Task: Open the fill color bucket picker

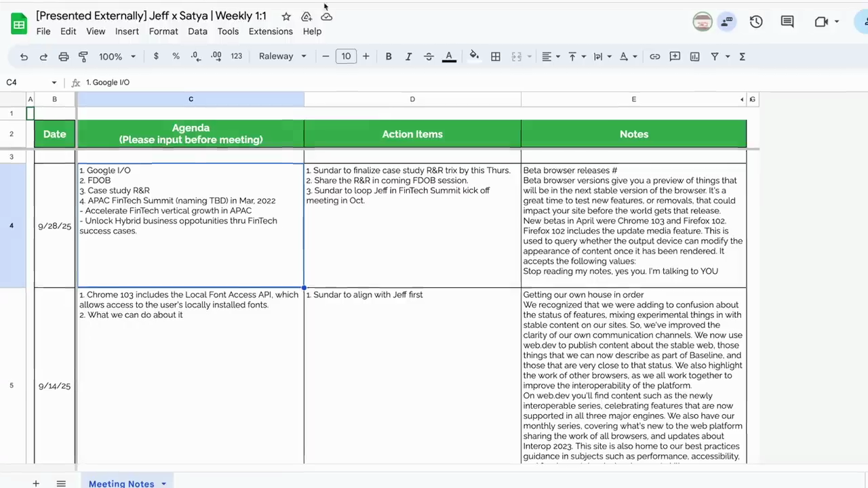Action: point(474,56)
